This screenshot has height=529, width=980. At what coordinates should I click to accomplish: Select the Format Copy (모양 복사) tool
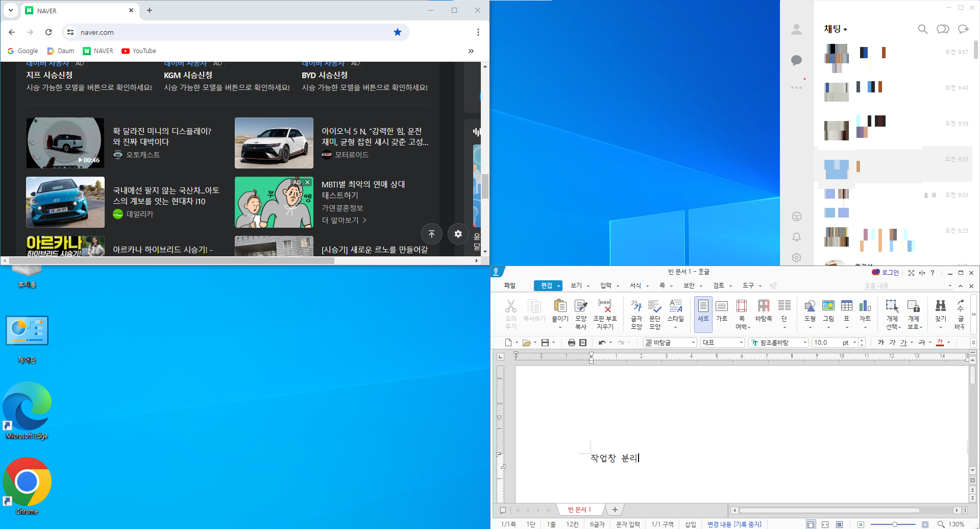pos(581,314)
